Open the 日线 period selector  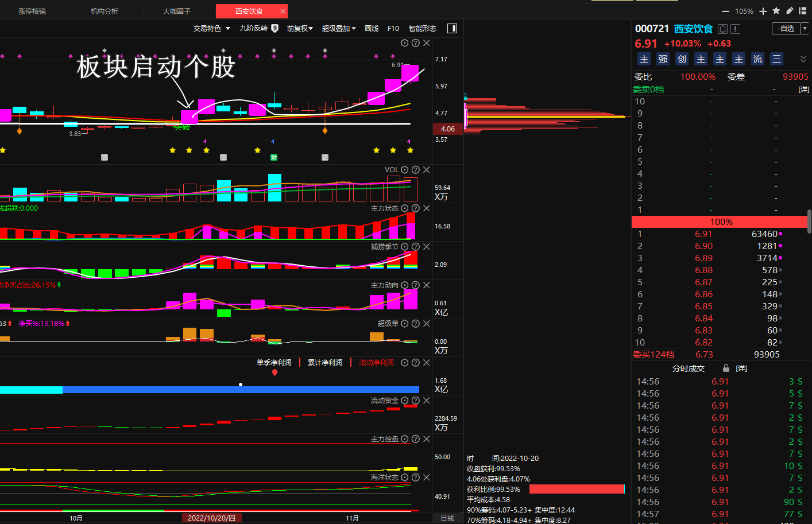point(447,518)
